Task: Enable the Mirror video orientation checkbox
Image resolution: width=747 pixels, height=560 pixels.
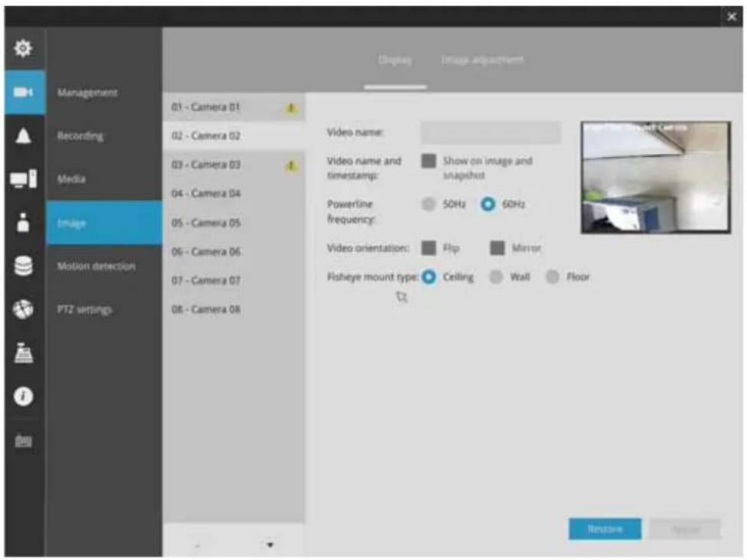Action: pos(497,248)
